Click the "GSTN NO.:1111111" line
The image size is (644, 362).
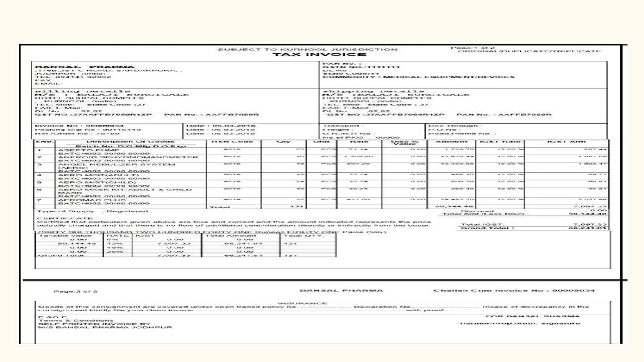360,67
